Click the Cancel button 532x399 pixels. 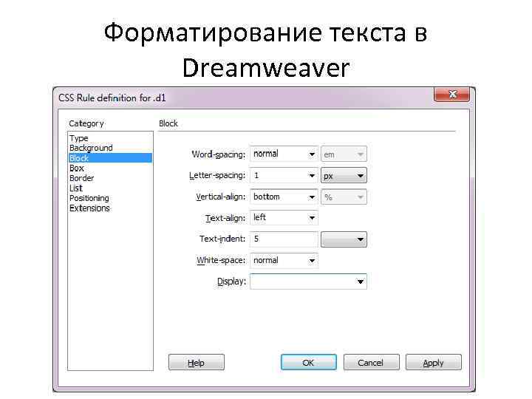(371, 362)
